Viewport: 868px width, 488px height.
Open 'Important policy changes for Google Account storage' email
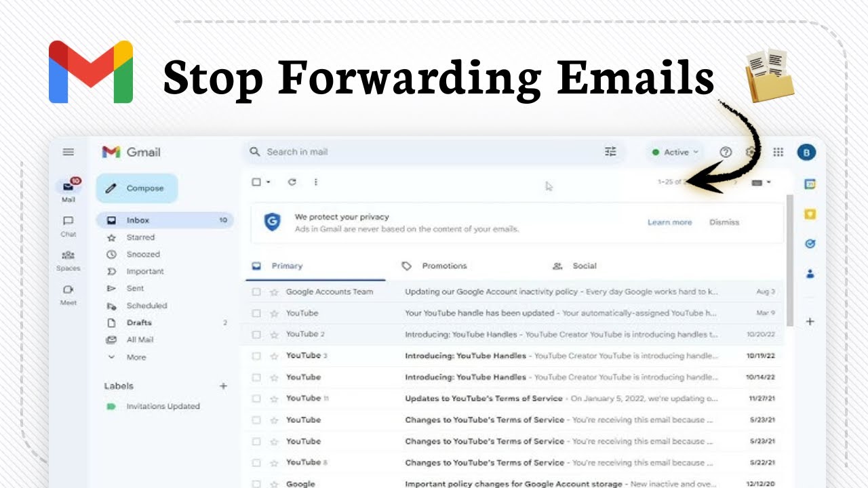[x=513, y=484]
